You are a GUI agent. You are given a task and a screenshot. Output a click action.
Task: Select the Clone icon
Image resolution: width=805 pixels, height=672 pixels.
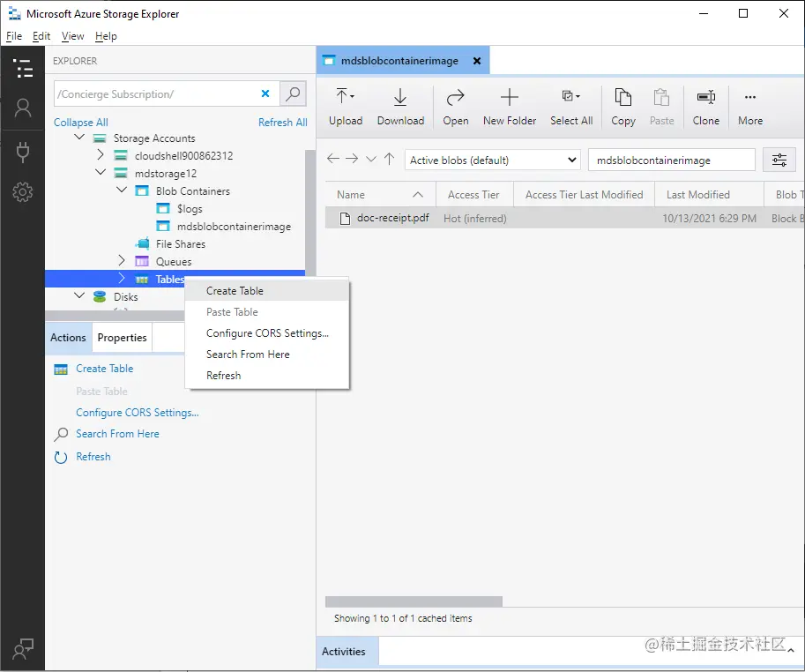click(705, 106)
